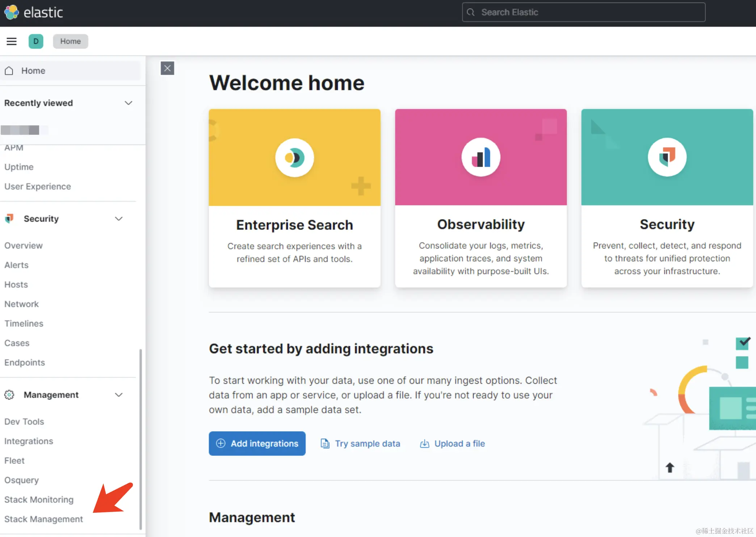Click the Observability title text
The height and width of the screenshot is (537, 756).
(481, 225)
